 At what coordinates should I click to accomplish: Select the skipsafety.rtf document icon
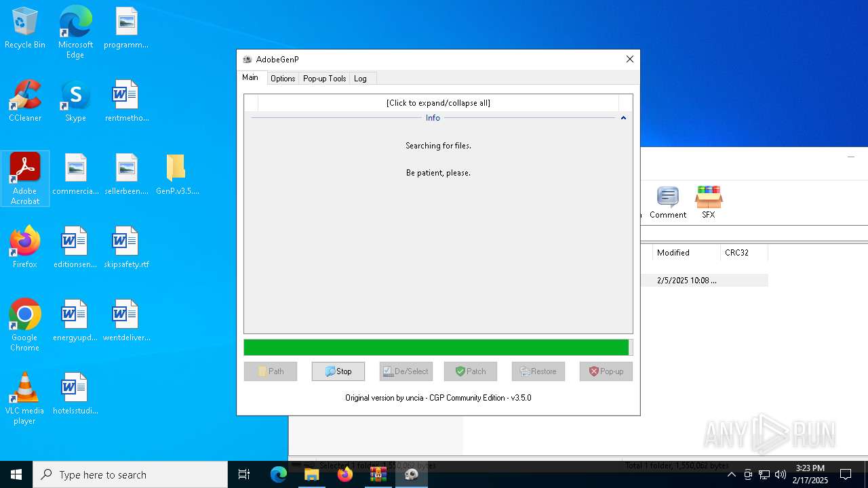126,248
